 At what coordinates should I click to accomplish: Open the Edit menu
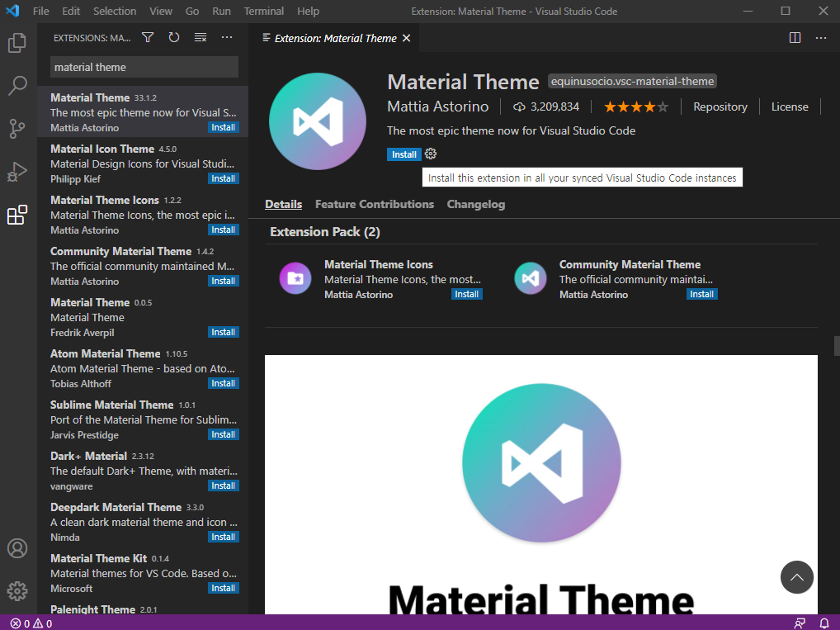71,11
